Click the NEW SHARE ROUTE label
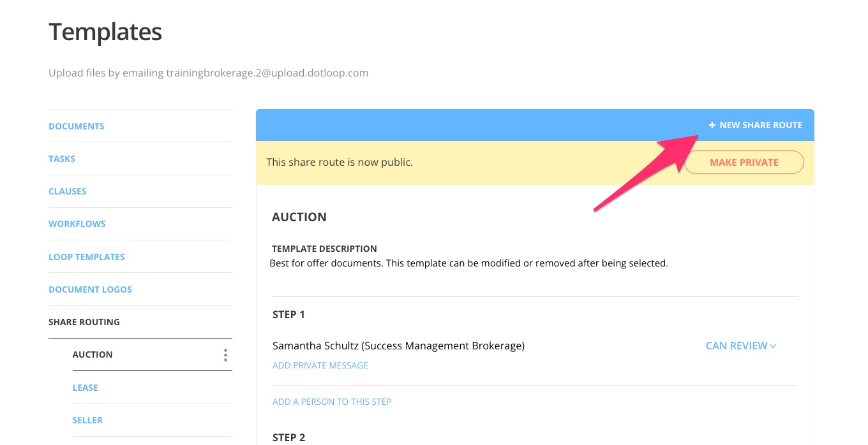The width and height of the screenshot is (868, 445). coord(761,125)
